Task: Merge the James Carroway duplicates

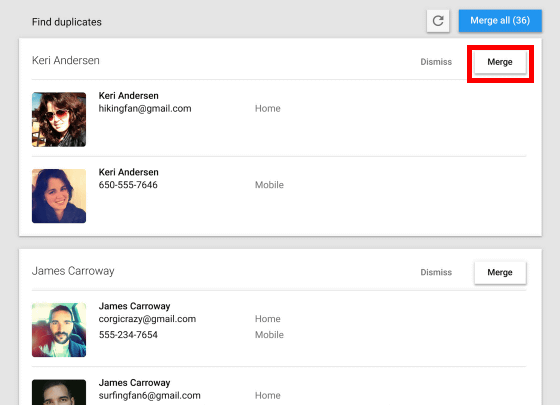Action: pyautogui.click(x=500, y=272)
